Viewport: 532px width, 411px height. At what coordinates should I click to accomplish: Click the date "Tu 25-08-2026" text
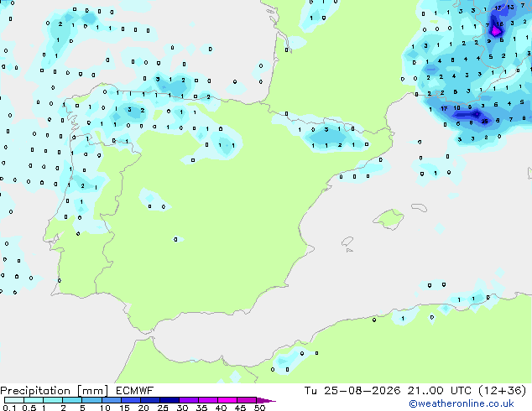[352, 391]
